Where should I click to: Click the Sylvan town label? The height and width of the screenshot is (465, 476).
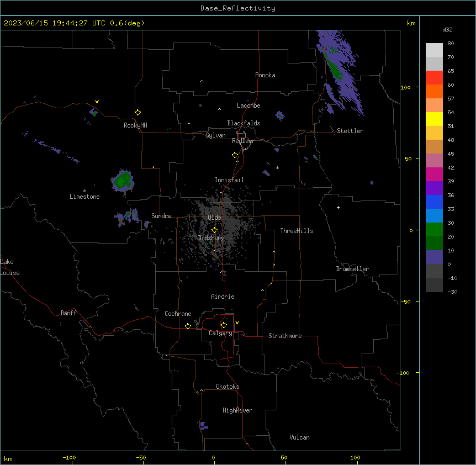pyautogui.click(x=215, y=135)
